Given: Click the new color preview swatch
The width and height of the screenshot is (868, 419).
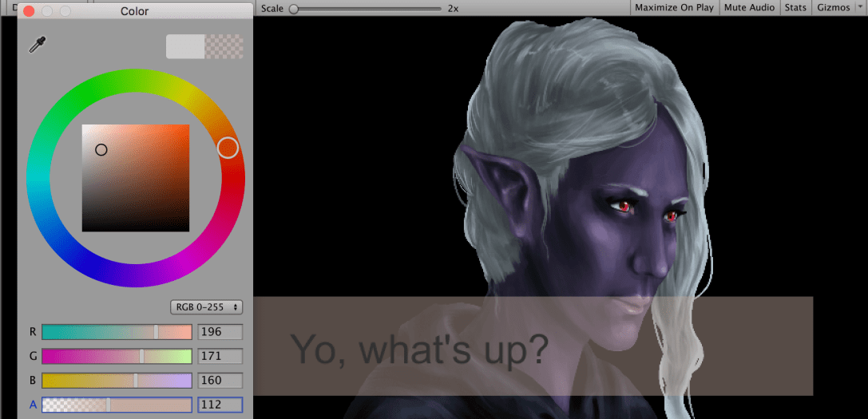Looking at the screenshot, I should (x=185, y=46).
